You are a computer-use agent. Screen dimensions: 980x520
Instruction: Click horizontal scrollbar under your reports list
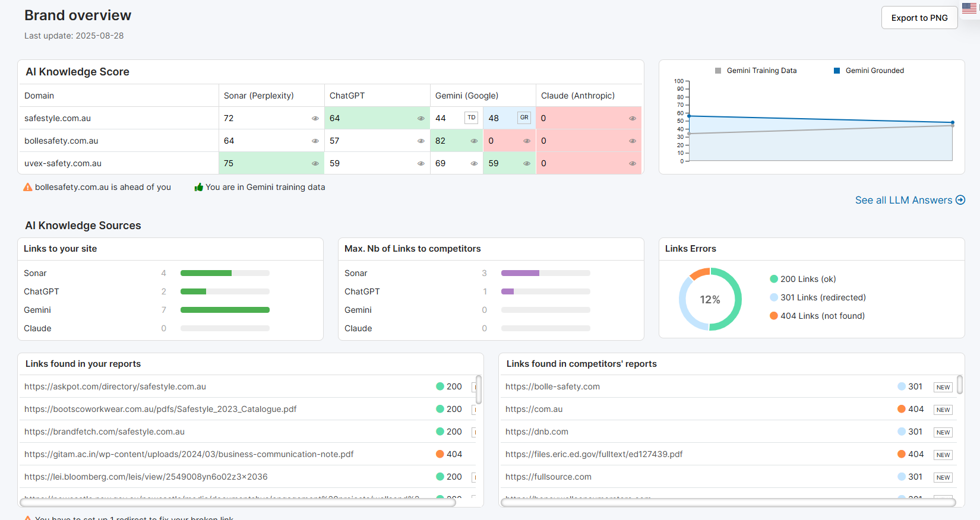pos(238,502)
